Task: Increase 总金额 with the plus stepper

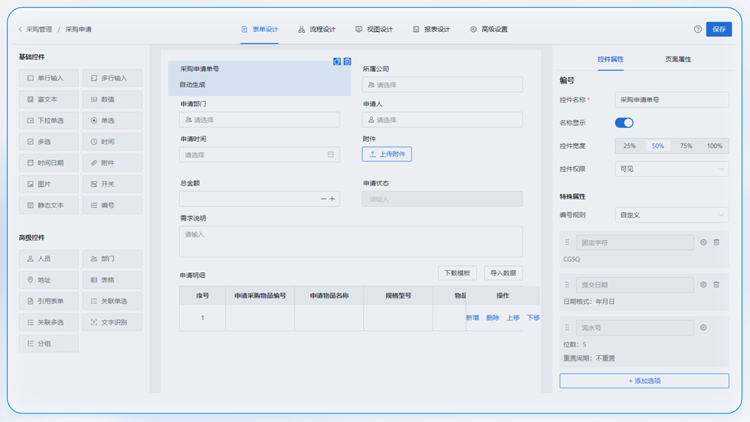Action: coord(332,199)
